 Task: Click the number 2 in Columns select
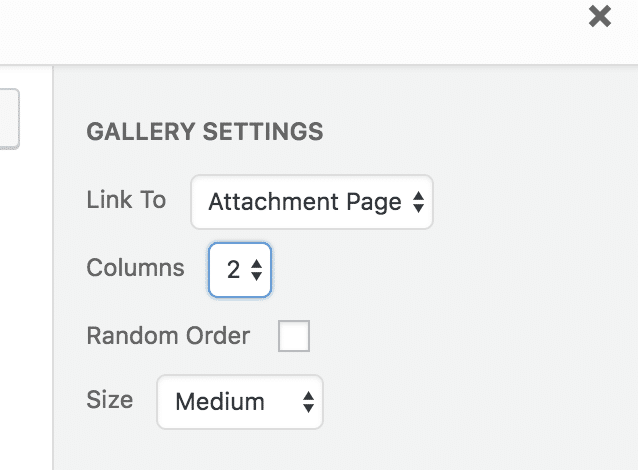coord(233,269)
